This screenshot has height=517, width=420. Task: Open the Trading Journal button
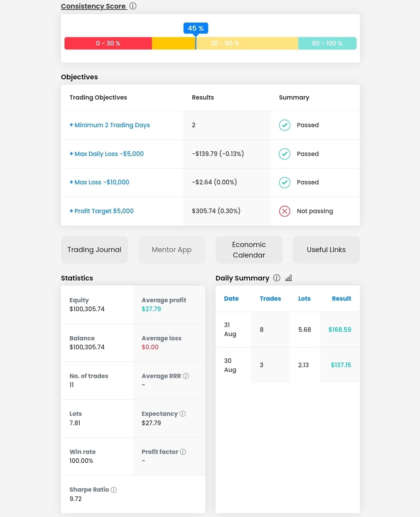click(x=94, y=250)
